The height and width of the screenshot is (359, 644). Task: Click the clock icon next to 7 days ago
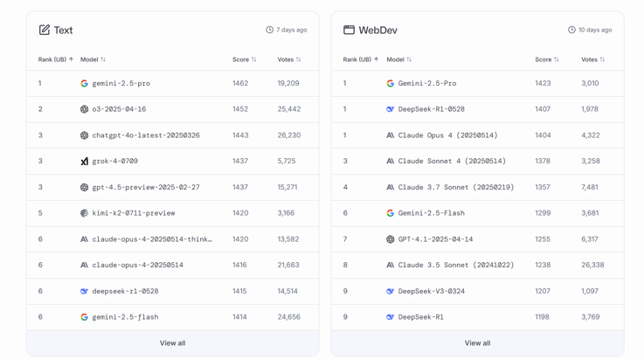pyautogui.click(x=269, y=30)
